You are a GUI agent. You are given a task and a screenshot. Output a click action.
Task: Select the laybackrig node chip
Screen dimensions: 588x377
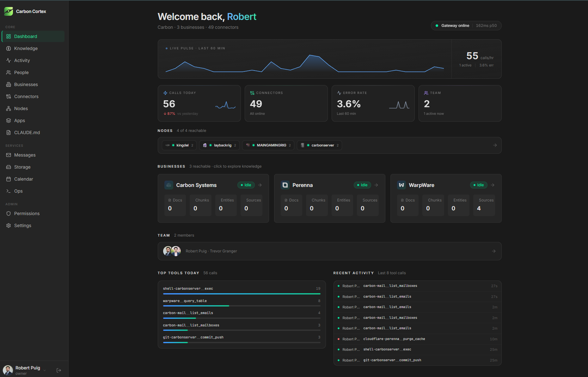click(219, 145)
